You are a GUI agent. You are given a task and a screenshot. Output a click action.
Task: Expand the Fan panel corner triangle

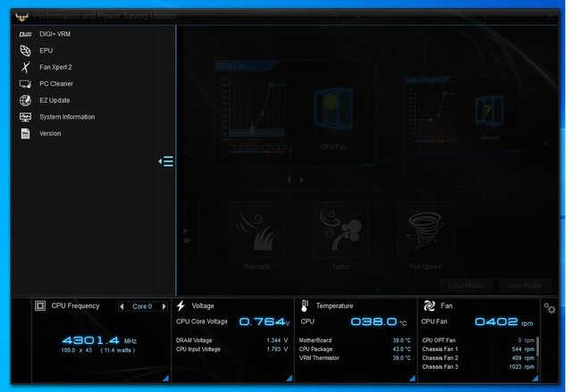pos(535,378)
